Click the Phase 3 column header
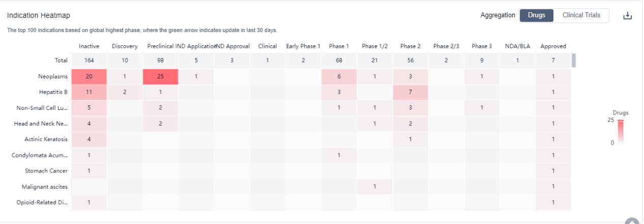 tap(482, 46)
